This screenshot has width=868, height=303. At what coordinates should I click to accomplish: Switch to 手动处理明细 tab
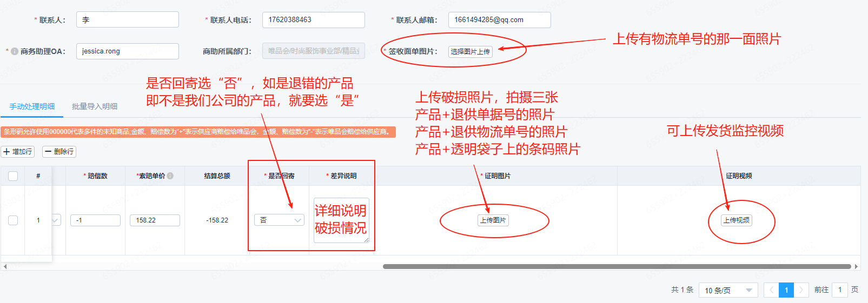[x=32, y=106]
